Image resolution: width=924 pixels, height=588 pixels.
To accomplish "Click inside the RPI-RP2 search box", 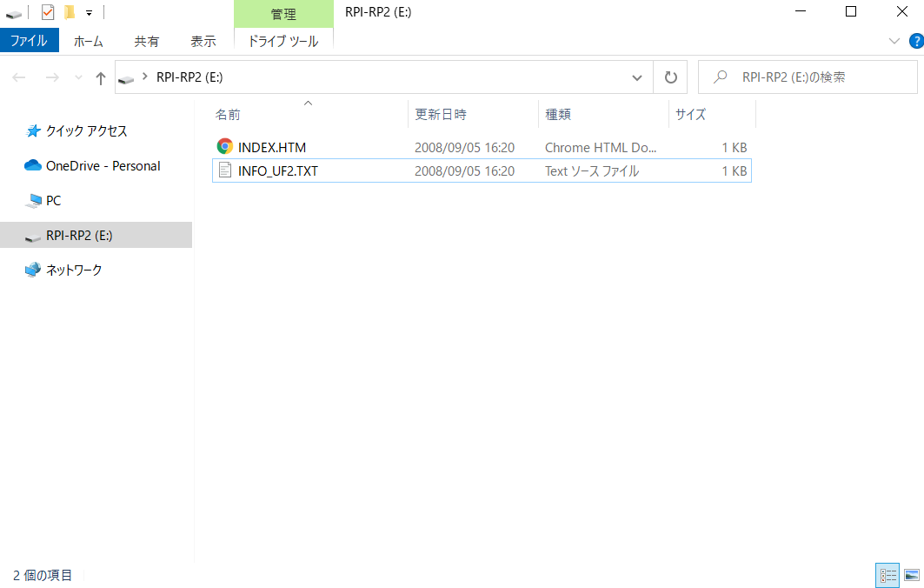I will [807, 77].
